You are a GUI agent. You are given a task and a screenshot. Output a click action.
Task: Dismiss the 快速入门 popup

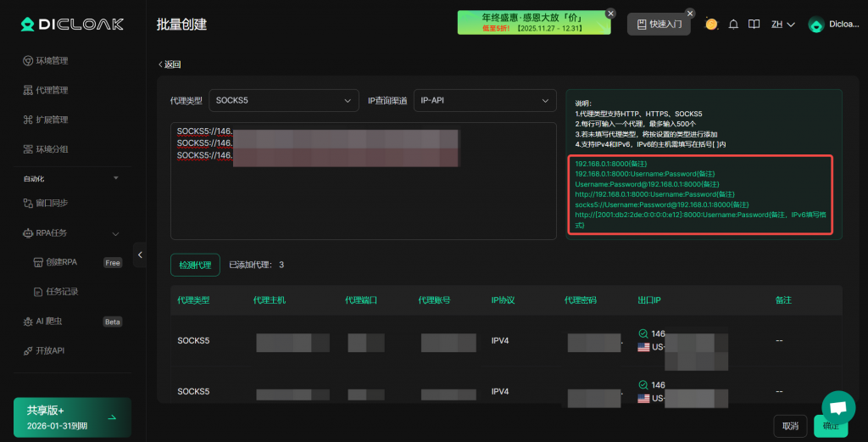[x=690, y=14]
